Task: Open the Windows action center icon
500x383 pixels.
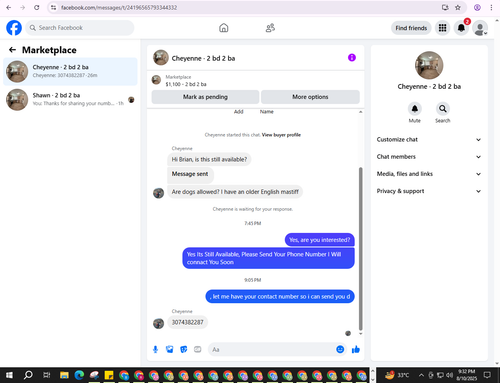Action: point(487,375)
